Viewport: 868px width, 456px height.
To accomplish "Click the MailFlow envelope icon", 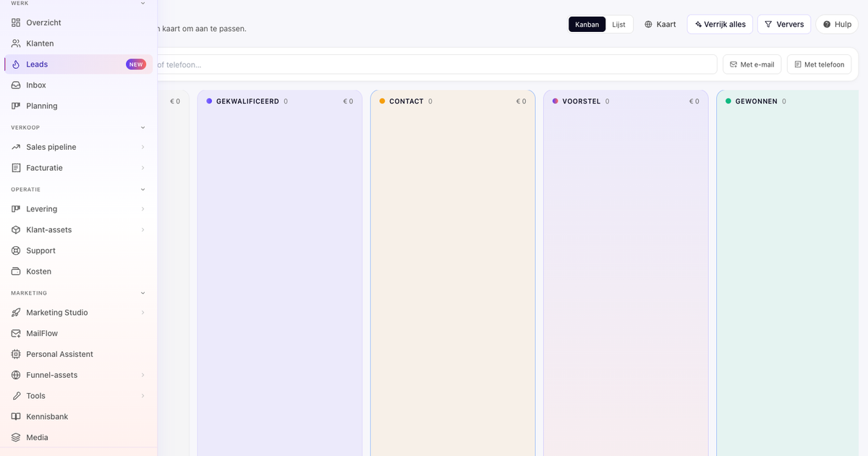I will [x=16, y=334].
